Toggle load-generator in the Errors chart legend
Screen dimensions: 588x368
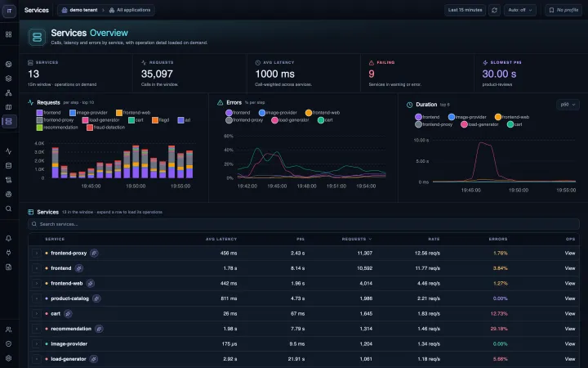290,120
